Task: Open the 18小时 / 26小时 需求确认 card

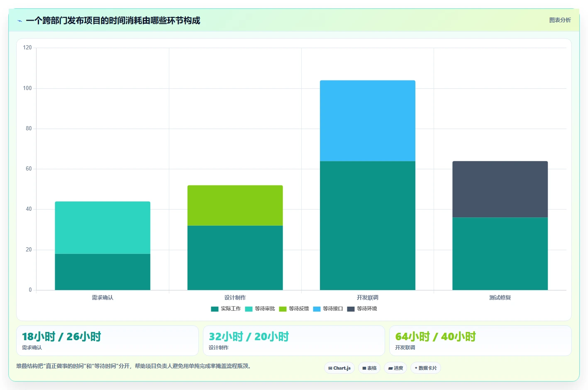Action: coord(107,341)
